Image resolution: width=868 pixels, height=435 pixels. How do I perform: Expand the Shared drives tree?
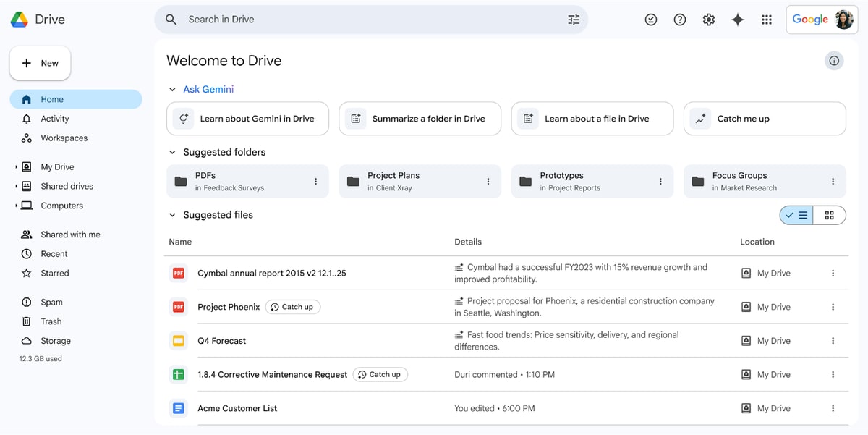pos(16,187)
